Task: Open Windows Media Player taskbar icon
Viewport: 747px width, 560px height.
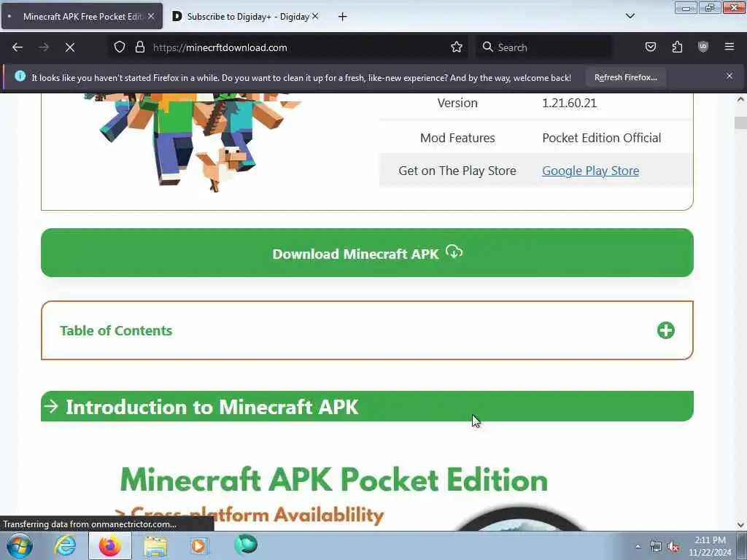Action: pos(199,545)
